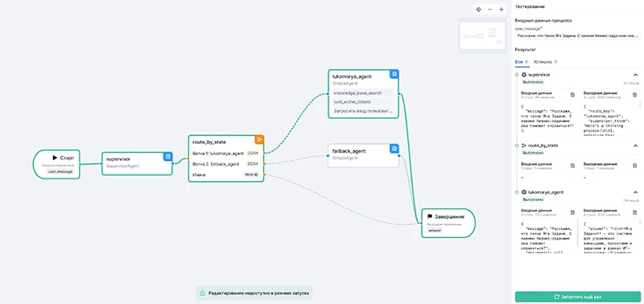Copy lukomorye_agent input data

pos(572,212)
